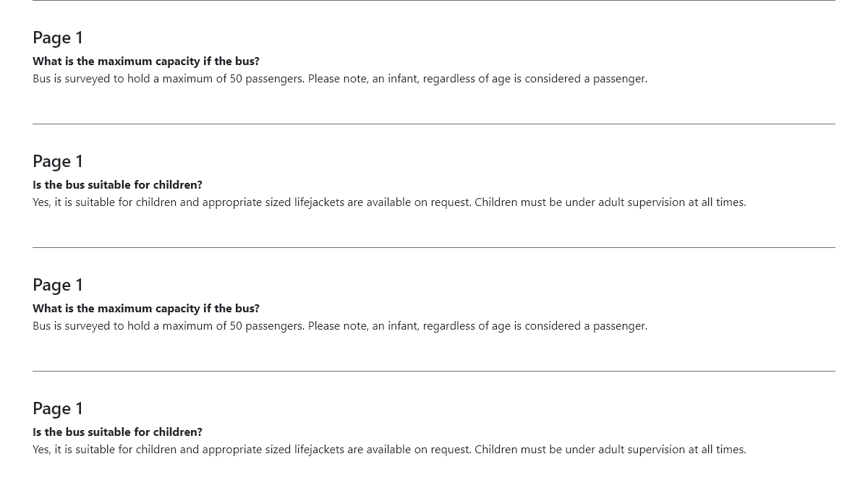Click "lifejackets" in the first children answer
Screen dimensions: 868x493
[x=319, y=202]
